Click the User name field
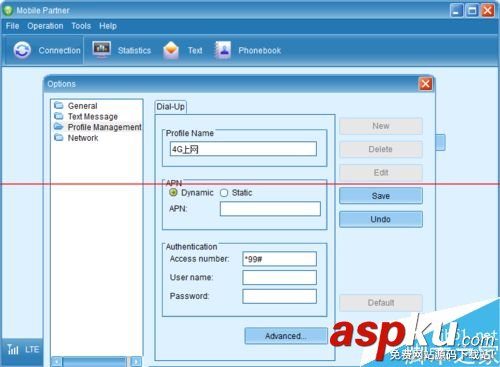Viewport: 500px width, 367px height. click(x=279, y=277)
